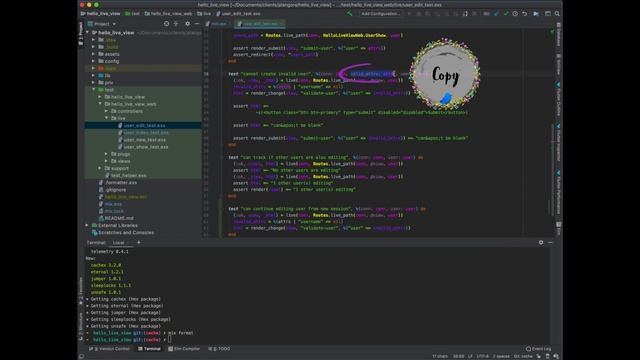This screenshot has height=360, width=640.
Task: Open Terminal panel settings gear
Action: (x=541, y=242)
